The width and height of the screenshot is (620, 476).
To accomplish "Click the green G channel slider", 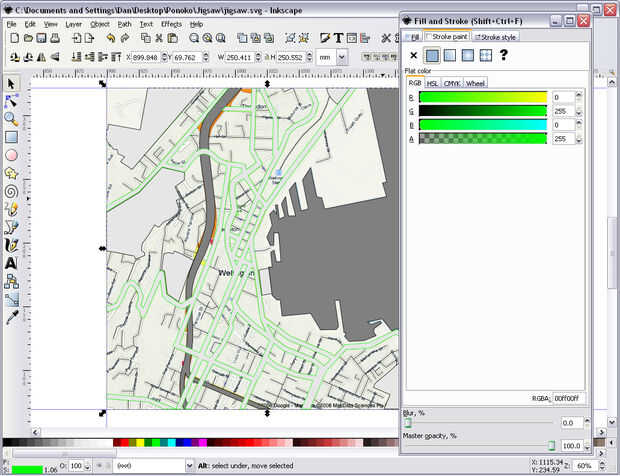I will pos(482,111).
